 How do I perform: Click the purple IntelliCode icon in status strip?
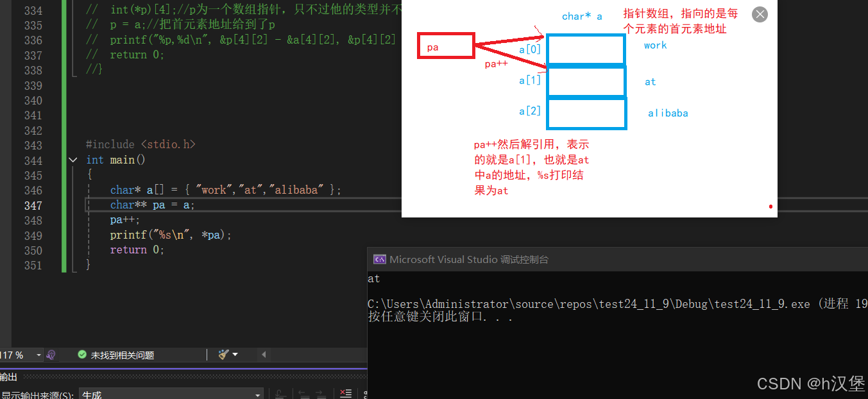(52, 355)
